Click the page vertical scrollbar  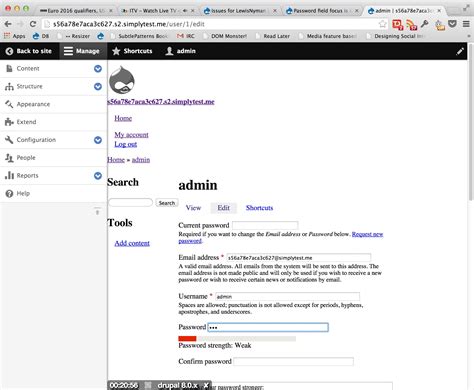pyautogui.click(x=471, y=122)
